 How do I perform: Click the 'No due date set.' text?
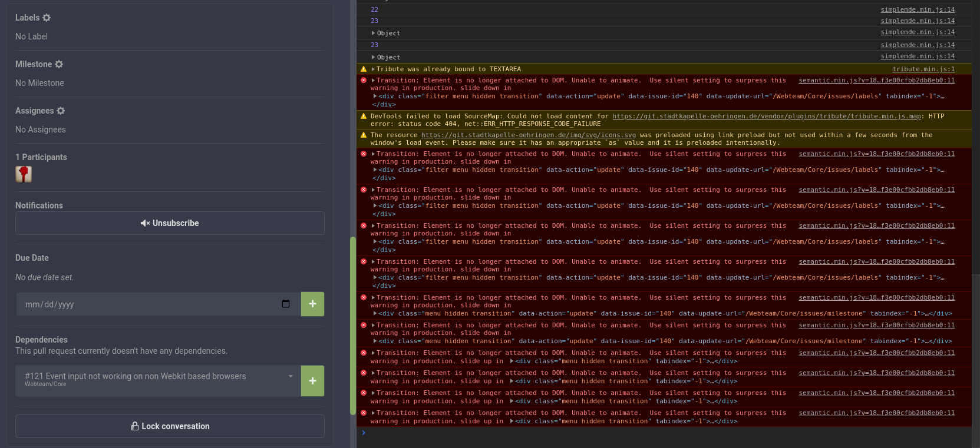[x=45, y=277]
